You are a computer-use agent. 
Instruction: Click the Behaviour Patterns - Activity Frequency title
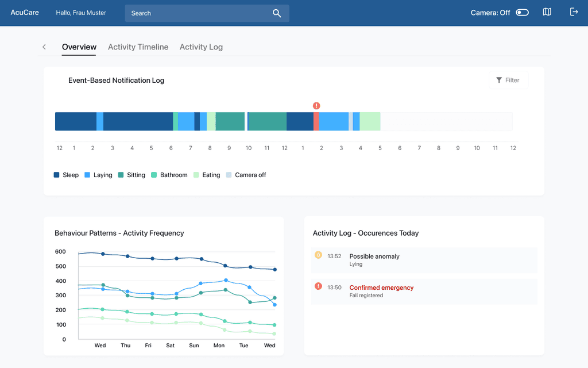coord(119,233)
